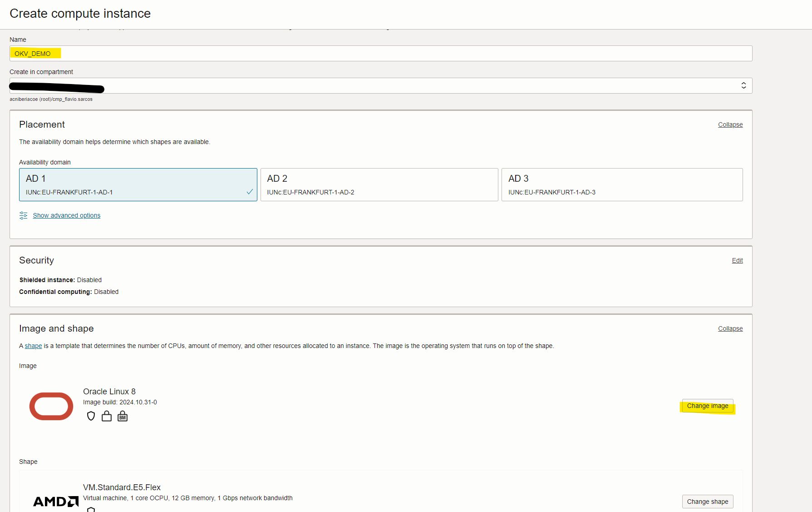Select availability domain AD 2

point(379,184)
